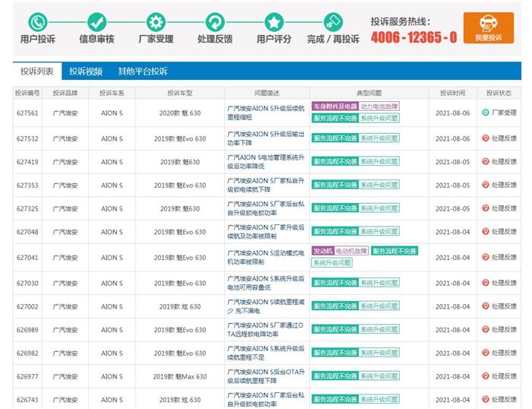Click the 完成/再投诉 step icon
The height and width of the screenshot is (409, 532).
(x=333, y=22)
